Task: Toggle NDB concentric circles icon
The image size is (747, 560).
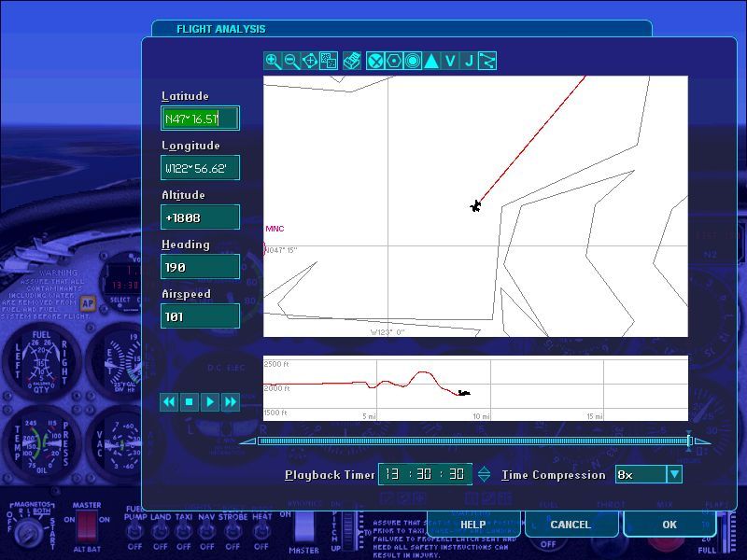Action: click(413, 61)
